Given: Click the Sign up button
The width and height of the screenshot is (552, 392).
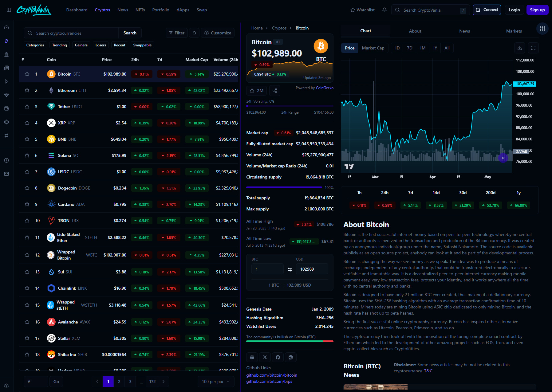Looking at the screenshot, I should [x=537, y=10].
